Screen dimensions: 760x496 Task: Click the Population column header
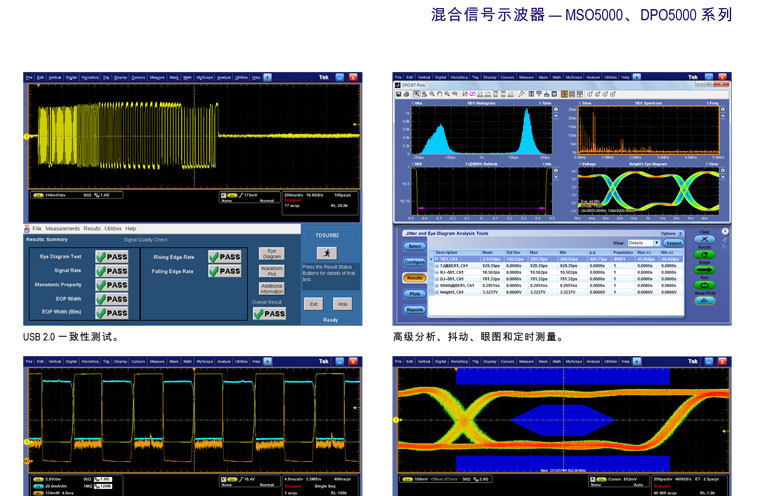pos(623,253)
